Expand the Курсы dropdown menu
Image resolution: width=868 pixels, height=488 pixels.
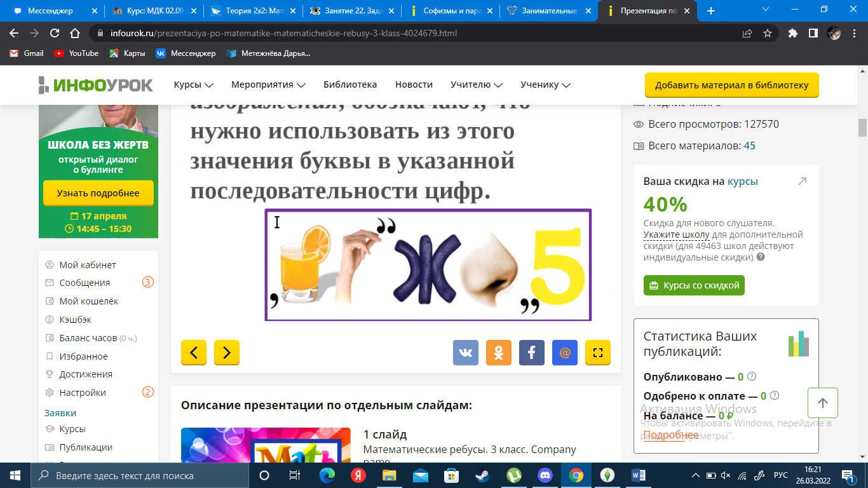(194, 85)
